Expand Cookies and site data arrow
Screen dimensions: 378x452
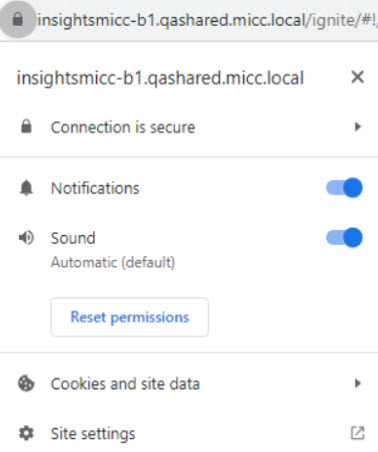pos(358,383)
